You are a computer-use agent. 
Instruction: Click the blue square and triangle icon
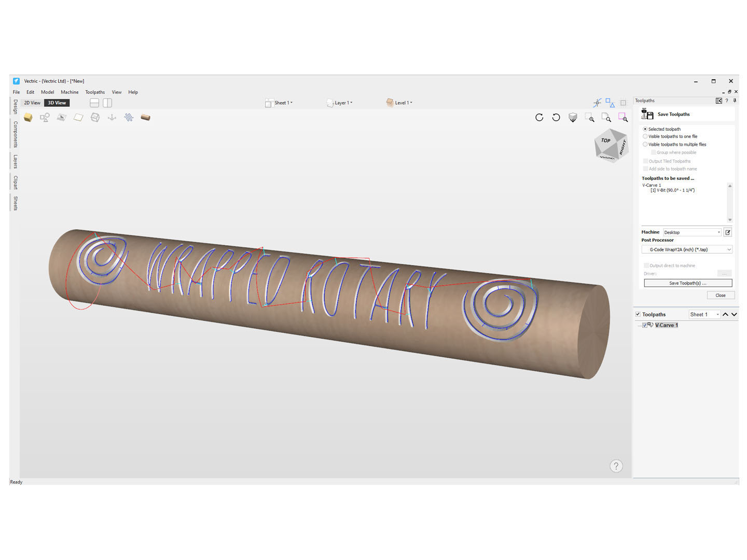[x=610, y=103]
